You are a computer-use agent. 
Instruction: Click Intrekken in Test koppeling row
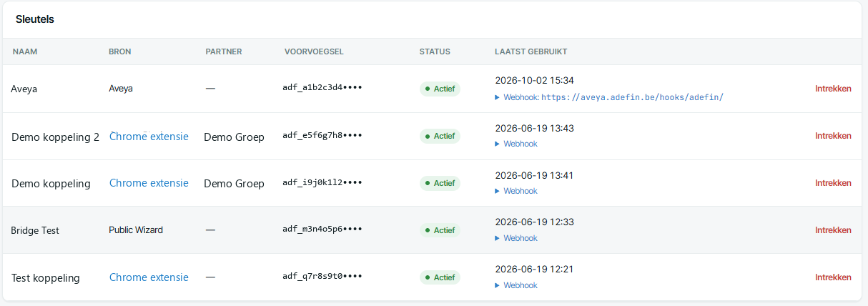tap(833, 277)
